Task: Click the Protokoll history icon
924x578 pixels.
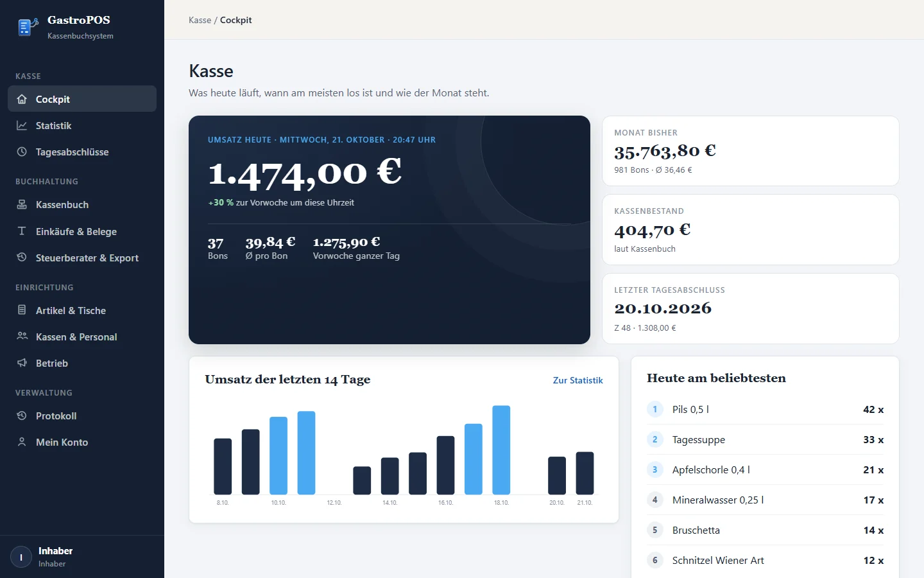Action: coord(22,416)
